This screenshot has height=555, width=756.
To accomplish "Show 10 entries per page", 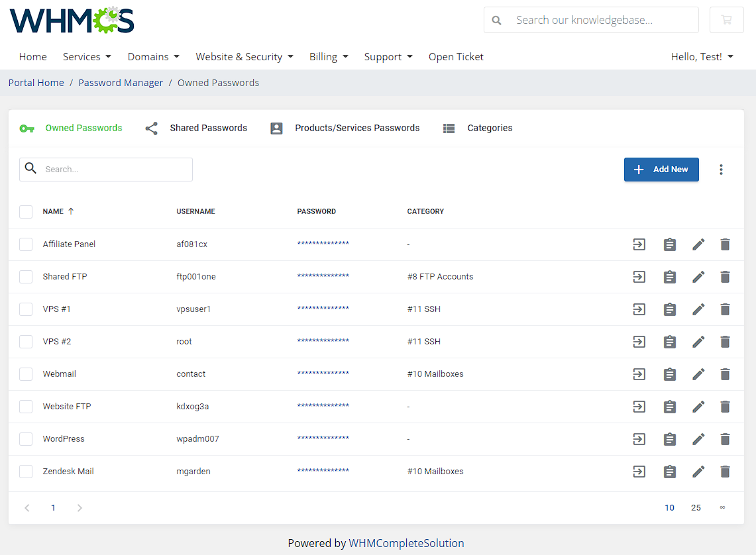I will [669, 508].
